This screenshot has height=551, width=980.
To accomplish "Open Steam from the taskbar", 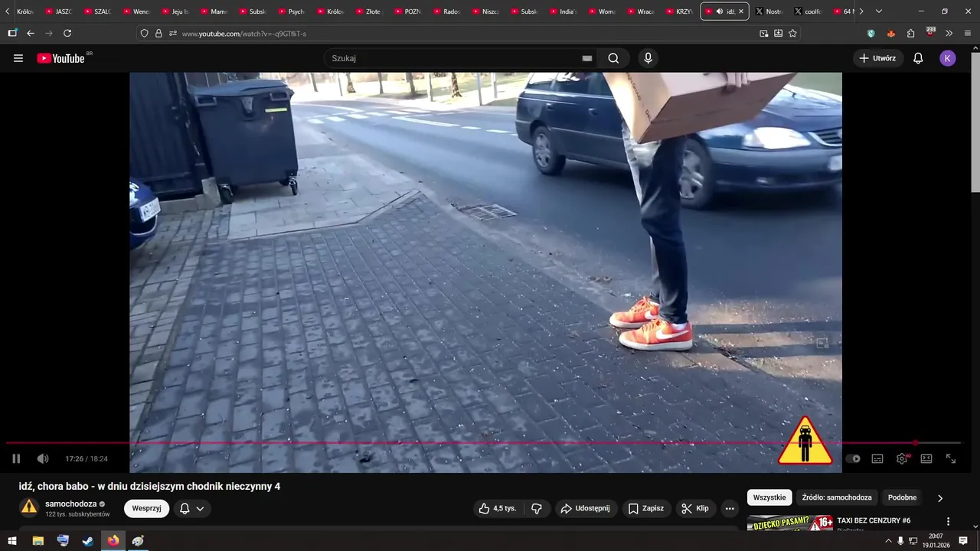I will pos(88,541).
